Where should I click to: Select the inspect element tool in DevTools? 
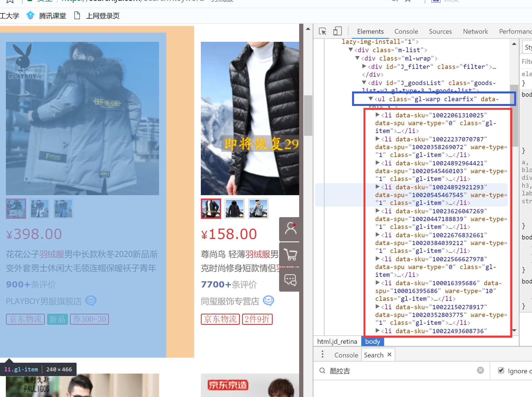tap(323, 31)
